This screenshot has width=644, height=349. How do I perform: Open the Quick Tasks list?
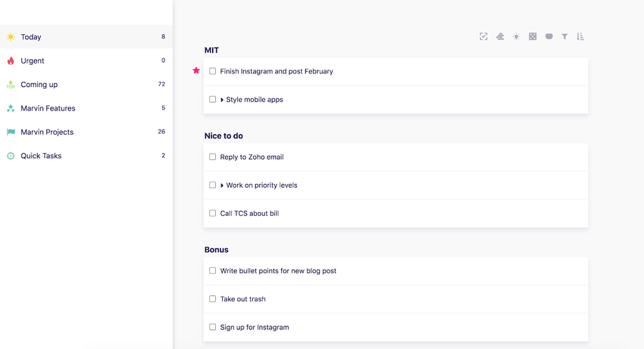(41, 156)
